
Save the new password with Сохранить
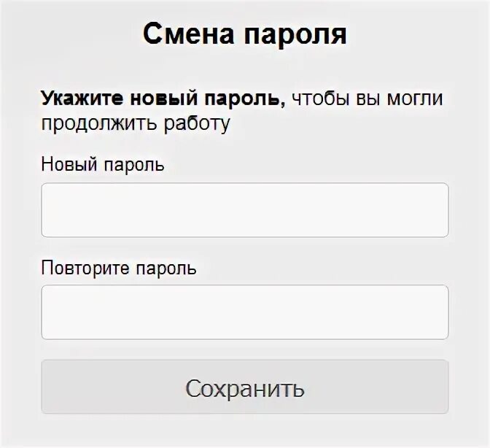coord(245,387)
